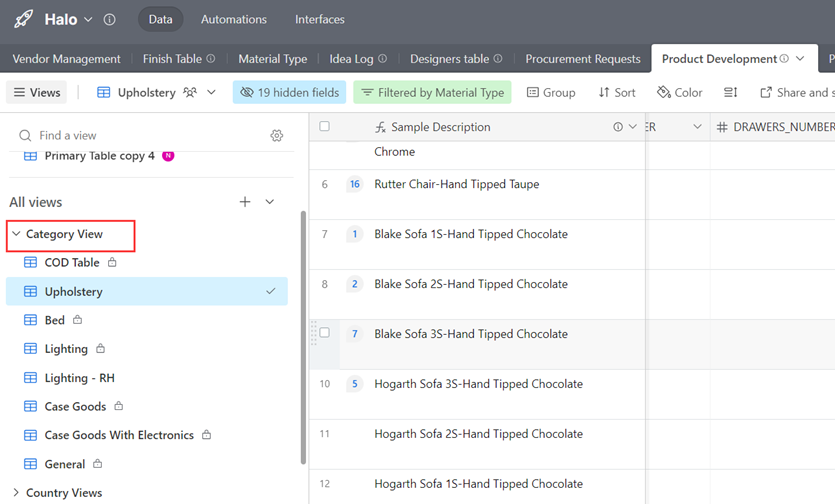Click the row height icon in toolbar
The width and height of the screenshot is (835, 504).
click(x=731, y=92)
